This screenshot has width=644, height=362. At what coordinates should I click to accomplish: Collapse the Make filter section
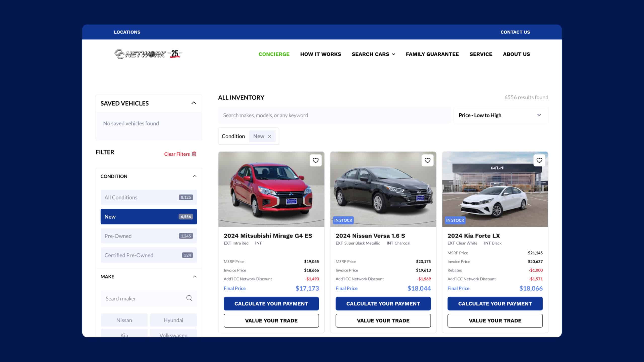click(x=195, y=277)
